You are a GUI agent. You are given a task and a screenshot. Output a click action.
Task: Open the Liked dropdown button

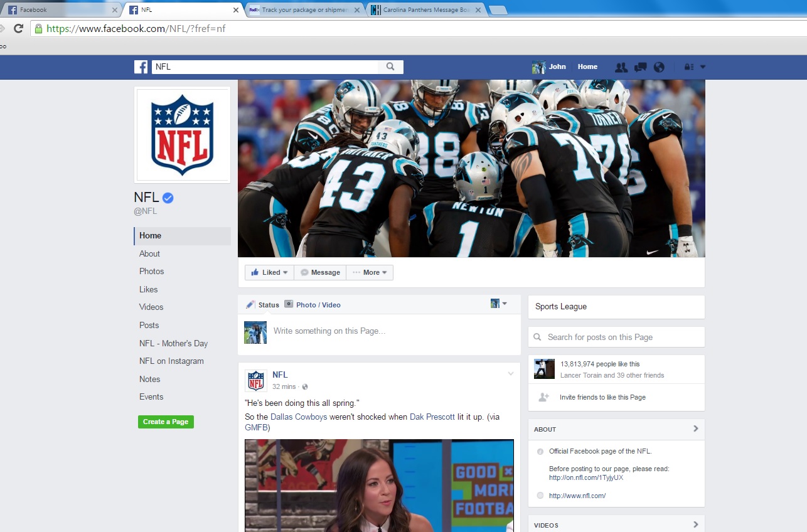(269, 272)
